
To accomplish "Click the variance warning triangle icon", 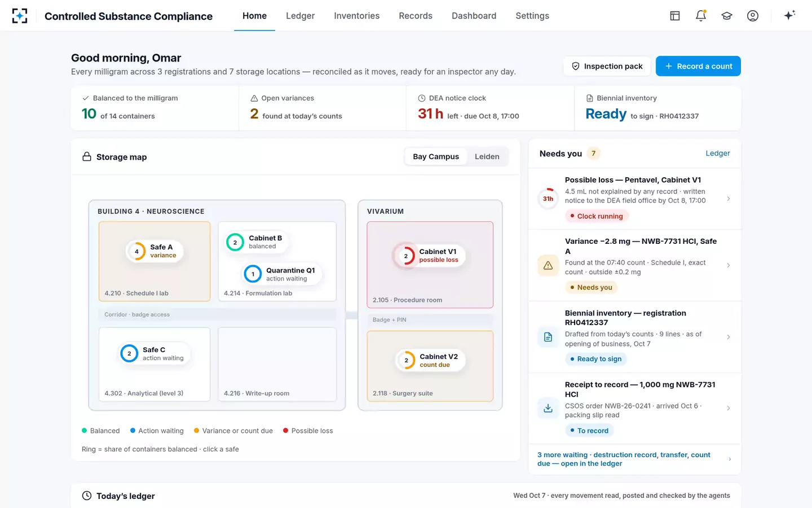I will click(x=548, y=265).
